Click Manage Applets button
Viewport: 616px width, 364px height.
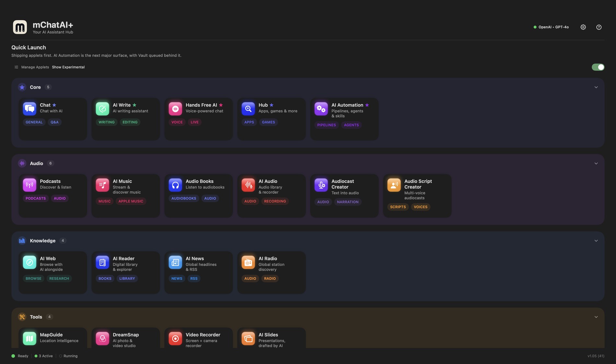(x=31, y=67)
